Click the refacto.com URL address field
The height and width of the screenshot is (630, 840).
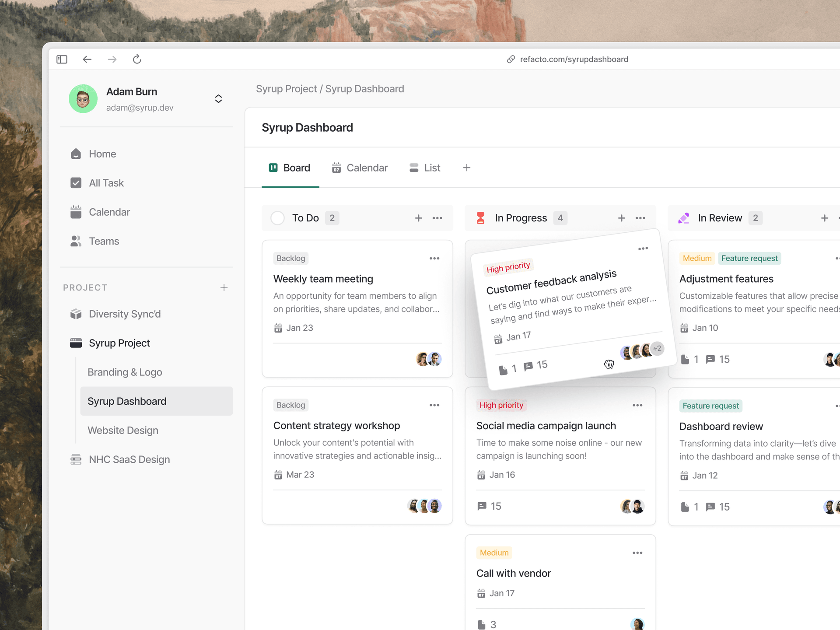click(x=574, y=59)
